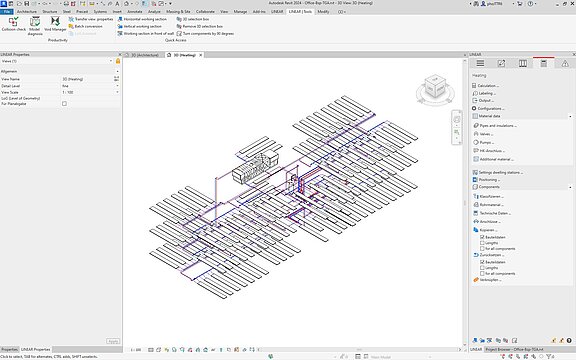Open the export-arrow tab in LINEAR panel
Image resolution: width=576 pixels, height=360 pixels.
501,64
